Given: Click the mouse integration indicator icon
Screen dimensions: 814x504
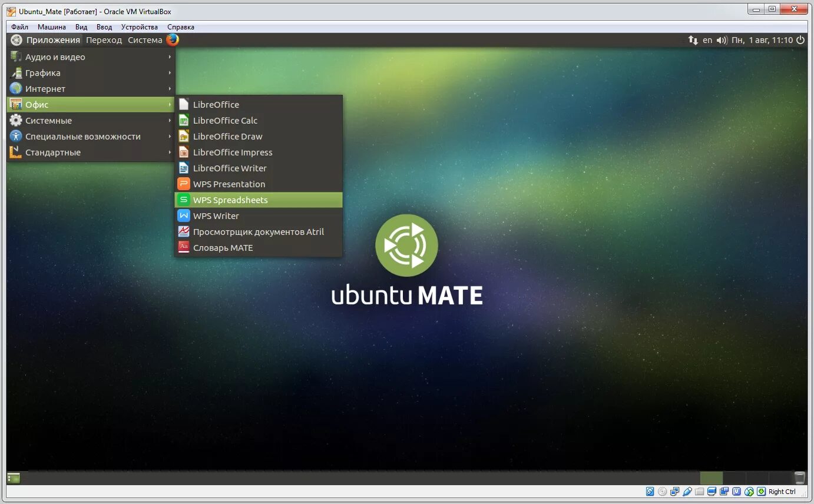Looking at the screenshot, I should (749, 492).
